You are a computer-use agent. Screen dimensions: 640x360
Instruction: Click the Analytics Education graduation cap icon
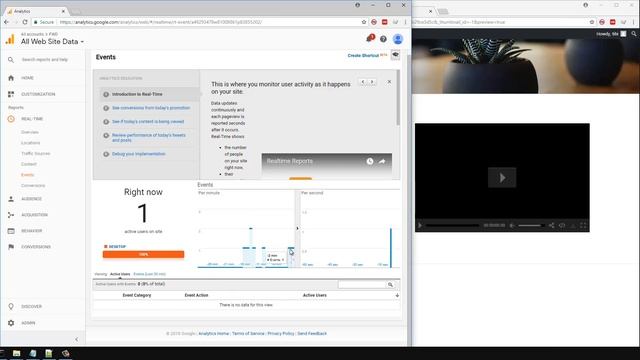(395, 55)
